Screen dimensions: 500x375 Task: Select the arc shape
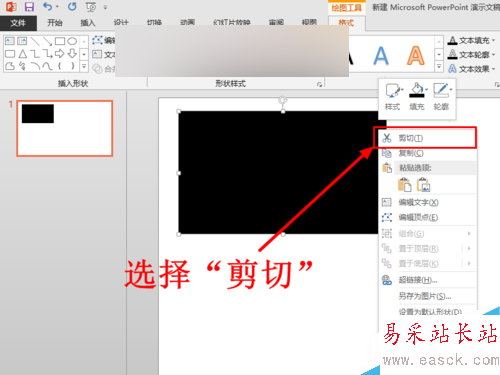pos(35,66)
